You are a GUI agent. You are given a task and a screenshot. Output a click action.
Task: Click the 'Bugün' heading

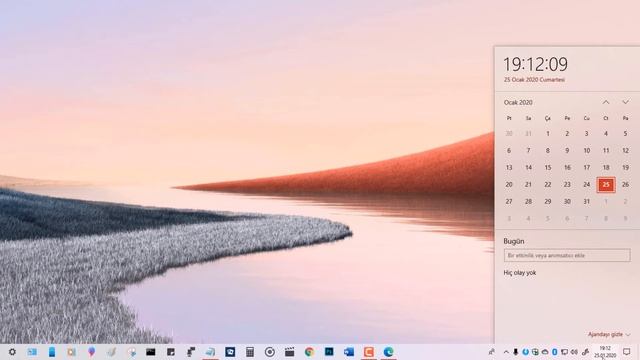[514, 241]
